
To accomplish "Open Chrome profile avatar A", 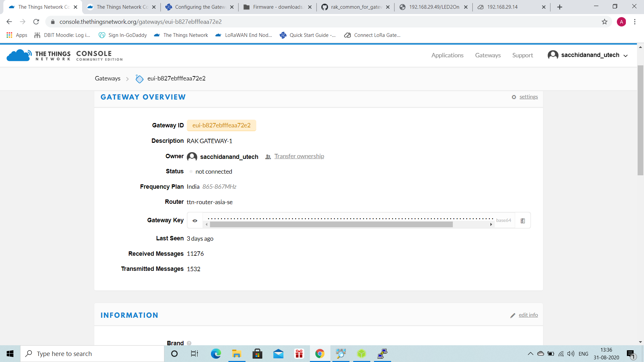I will click(621, 22).
